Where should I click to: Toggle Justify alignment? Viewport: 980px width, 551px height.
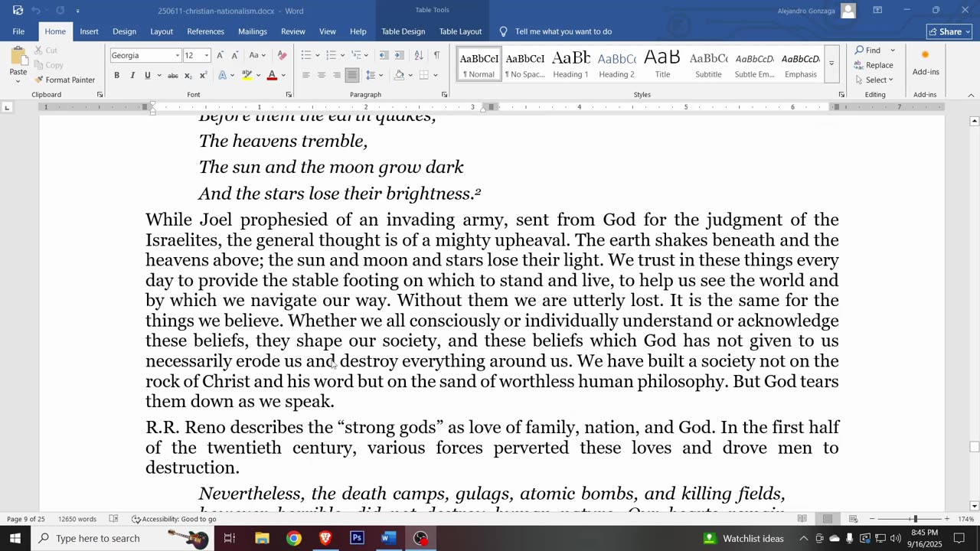351,75
